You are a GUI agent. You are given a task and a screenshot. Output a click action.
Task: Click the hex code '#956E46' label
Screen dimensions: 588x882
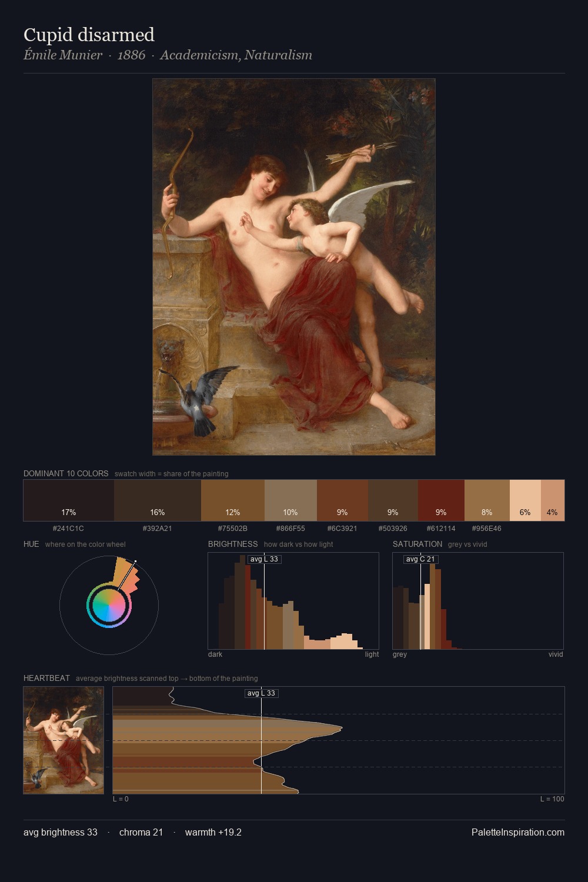pos(487,529)
